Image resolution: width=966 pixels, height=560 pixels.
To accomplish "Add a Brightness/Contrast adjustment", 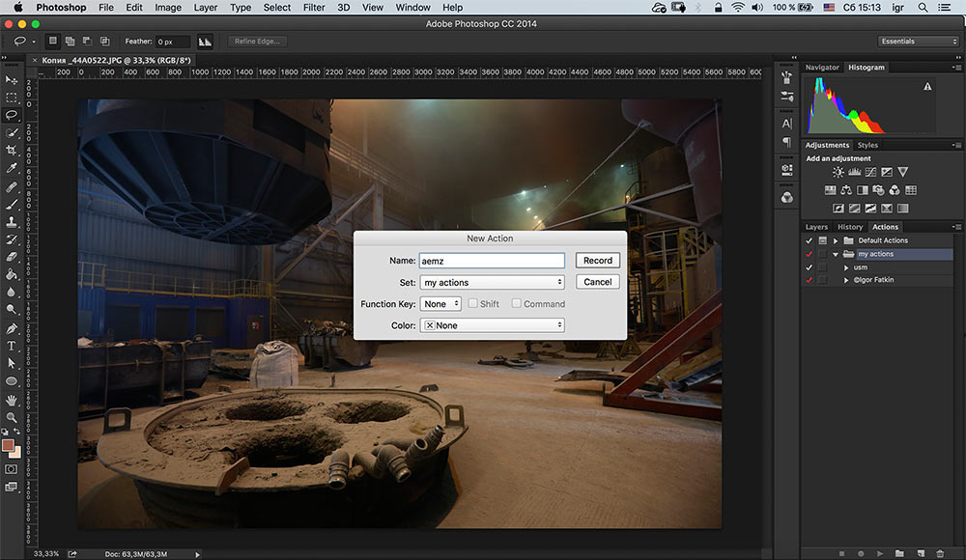I will [838, 173].
